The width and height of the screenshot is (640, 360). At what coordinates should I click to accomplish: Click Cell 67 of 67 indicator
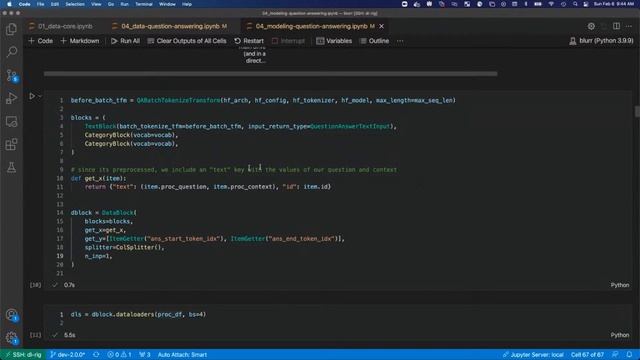click(587, 355)
